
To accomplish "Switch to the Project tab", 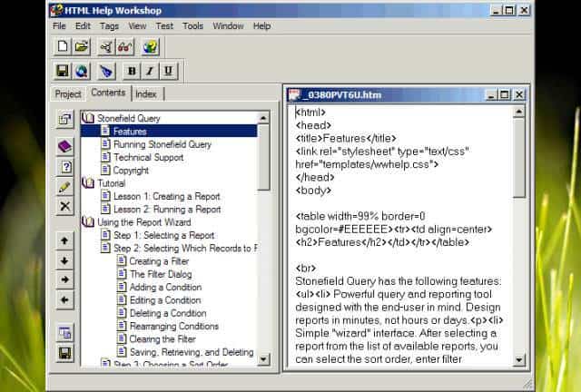I will coord(68,94).
